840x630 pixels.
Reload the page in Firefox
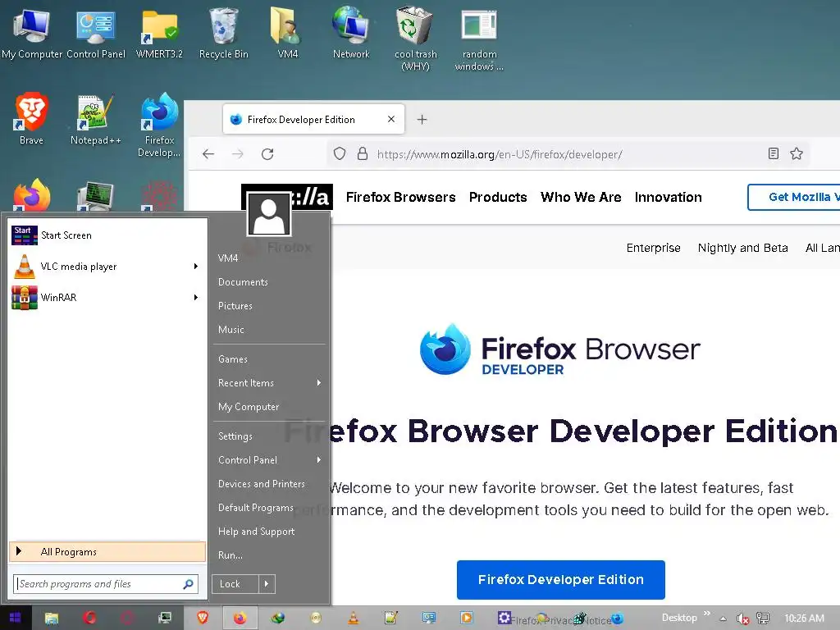pyautogui.click(x=267, y=154)
